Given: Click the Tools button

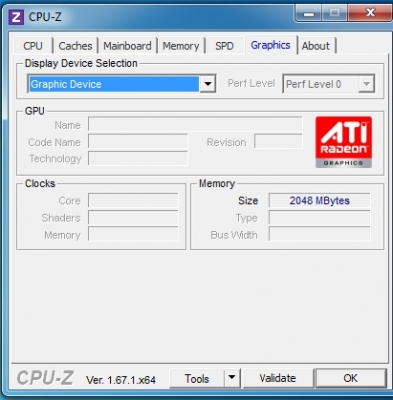Looking at the screenshot, I should click(x=197, y=379).
